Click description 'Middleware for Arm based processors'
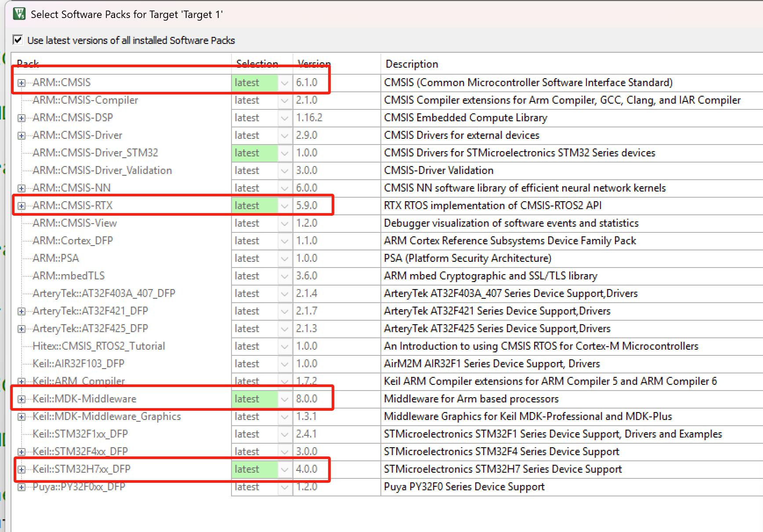The height and width of the screenshot is (532, 763). point(471,399)
